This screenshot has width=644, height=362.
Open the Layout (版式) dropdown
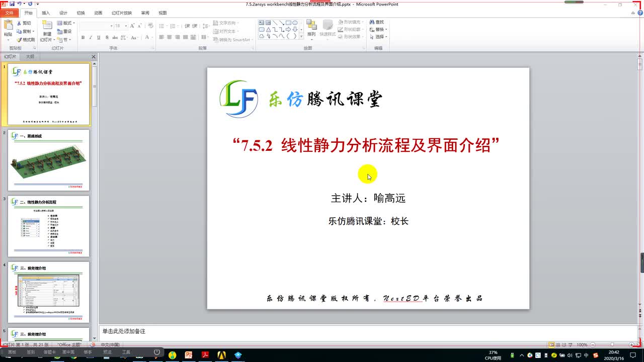coord(66,23)
